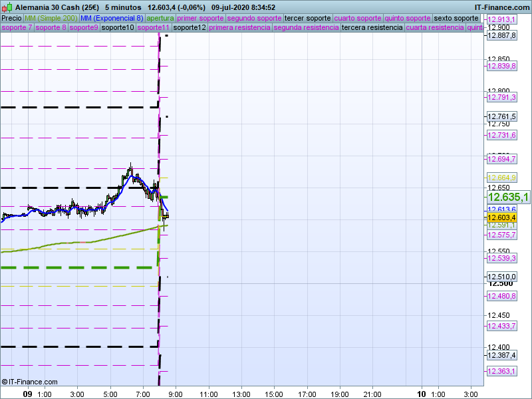
Task: Choose the tercer soporte label
Action: [x=308, y=19]
